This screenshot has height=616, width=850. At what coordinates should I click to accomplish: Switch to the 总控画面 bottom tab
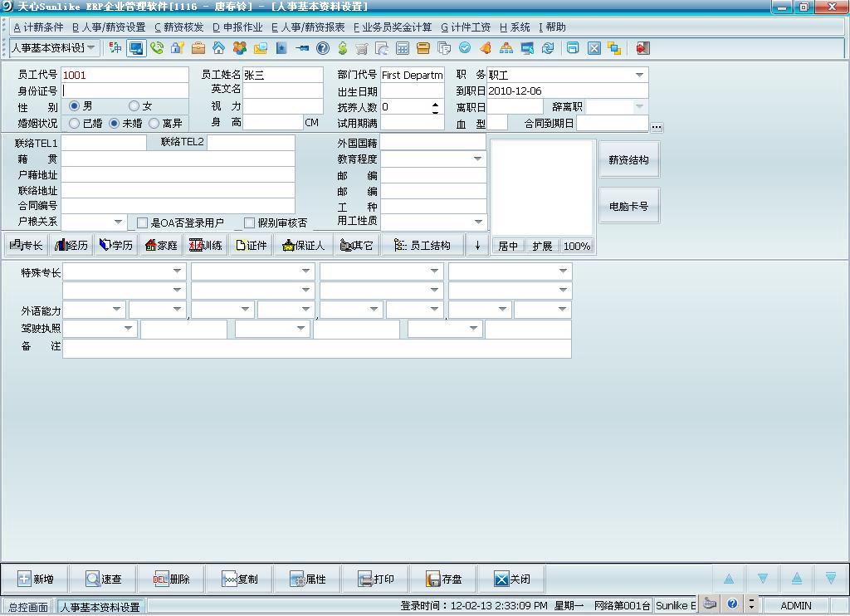[28, 607]
